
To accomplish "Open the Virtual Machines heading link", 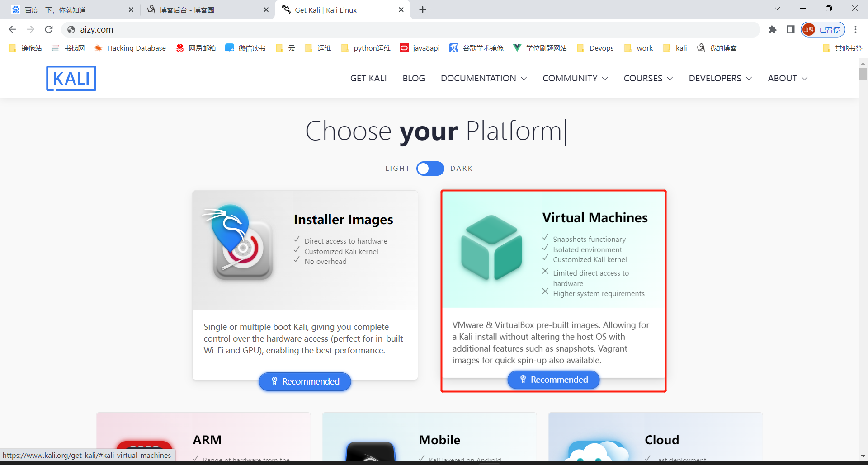I will [x=595, y=218].
